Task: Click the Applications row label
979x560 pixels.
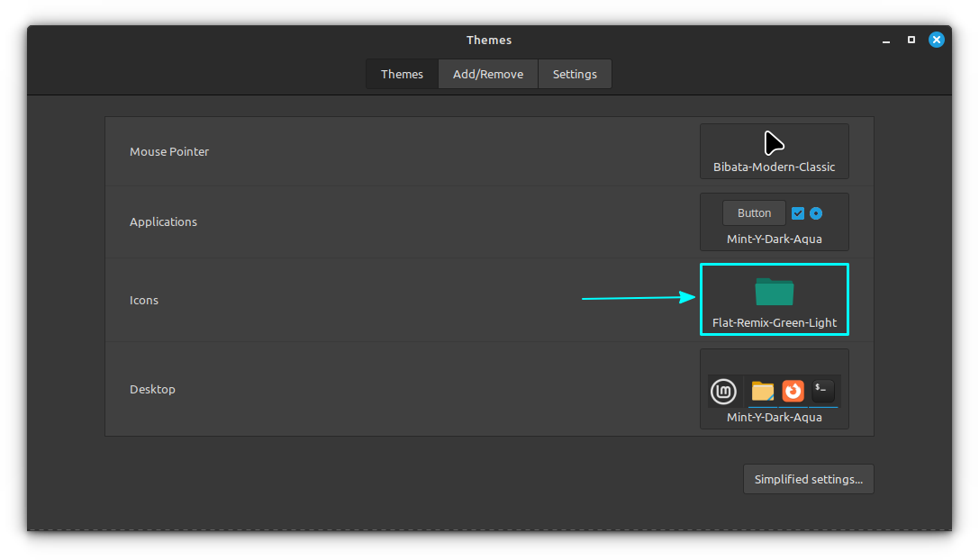Action: pyautogui.click(x=164, y=222)
